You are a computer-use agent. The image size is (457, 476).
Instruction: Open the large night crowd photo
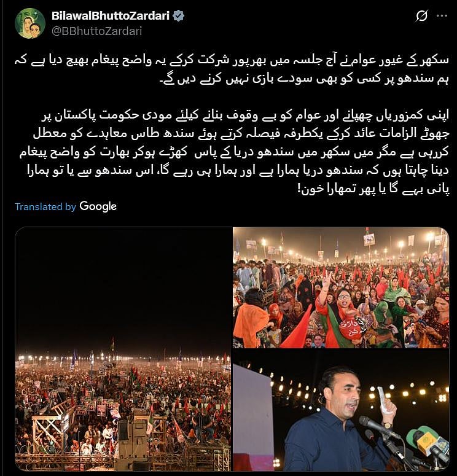(x=123, y=349)
